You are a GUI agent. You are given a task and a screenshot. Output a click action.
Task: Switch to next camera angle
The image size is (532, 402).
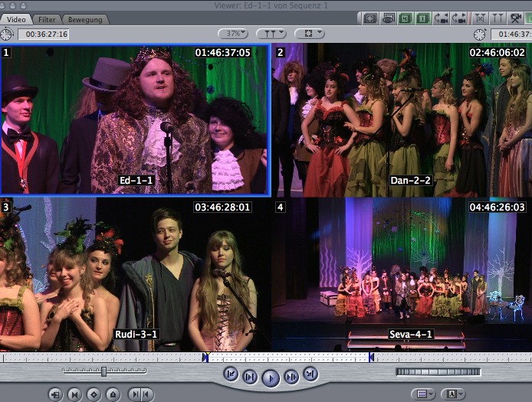(458, 18)
